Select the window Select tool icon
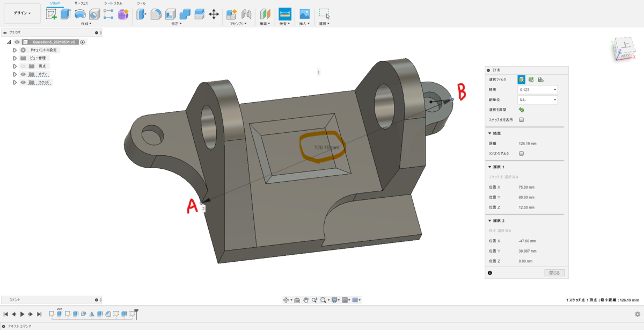Viewport: 644px width, 330px height. click(324, 15)
